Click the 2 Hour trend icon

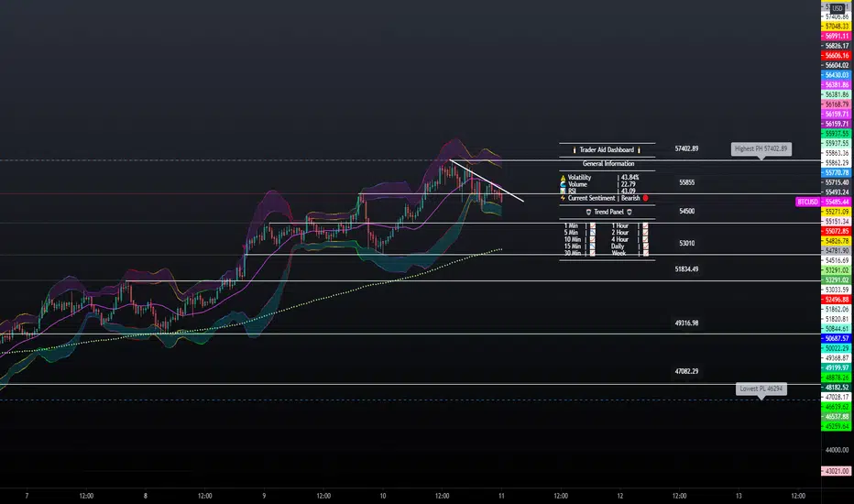(x=645, y=233)
